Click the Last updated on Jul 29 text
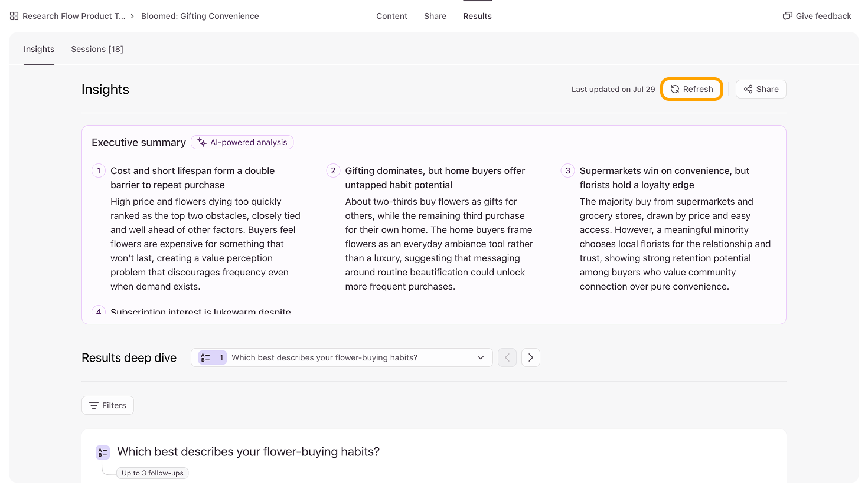This screenshot has height=492, width=868. point(613,89)
